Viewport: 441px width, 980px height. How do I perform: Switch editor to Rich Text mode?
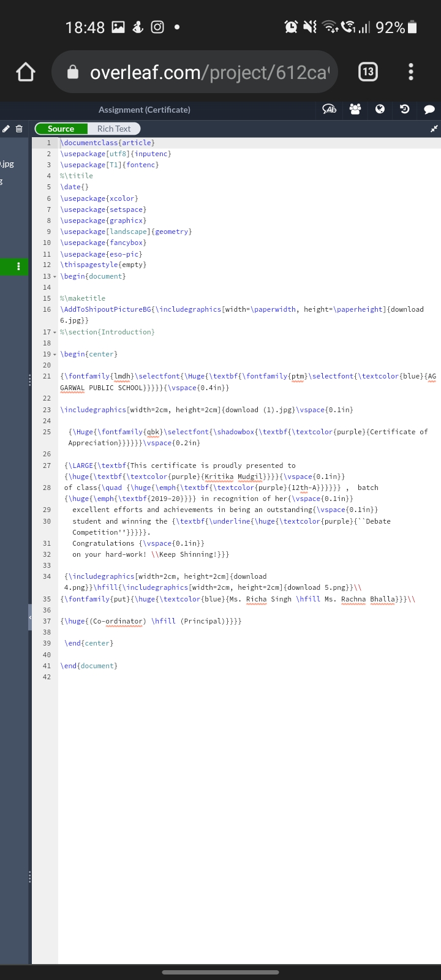coord(114,129)
